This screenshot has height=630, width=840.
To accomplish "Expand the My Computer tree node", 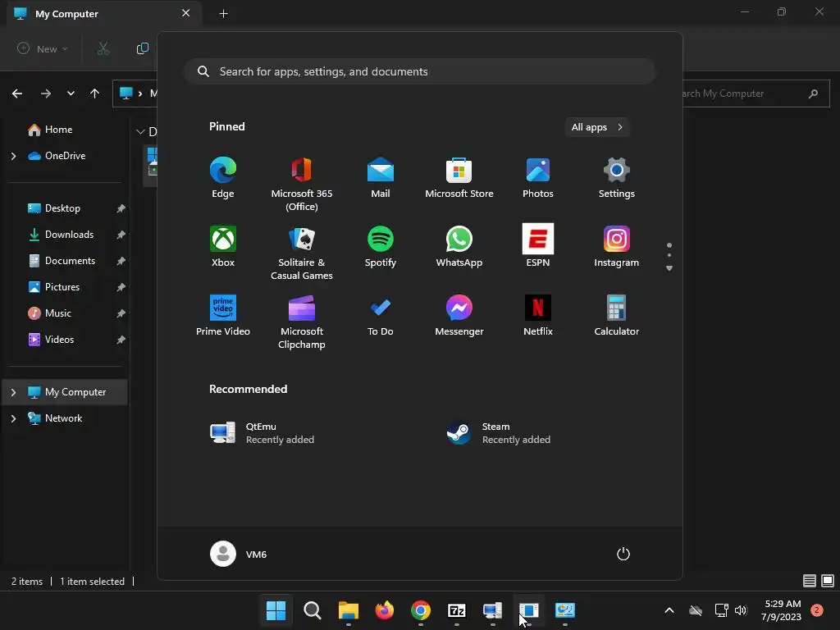I will (x=13, y=392).
